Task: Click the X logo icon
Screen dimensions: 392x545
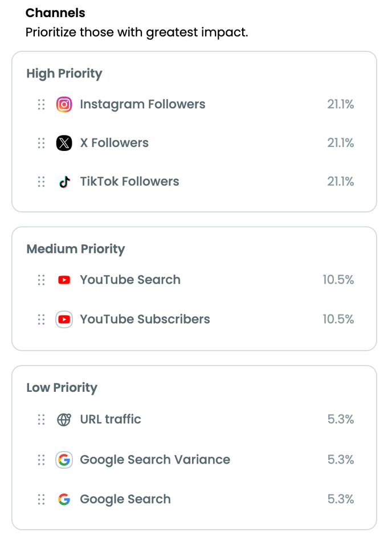Action: (x=64, y=143)
